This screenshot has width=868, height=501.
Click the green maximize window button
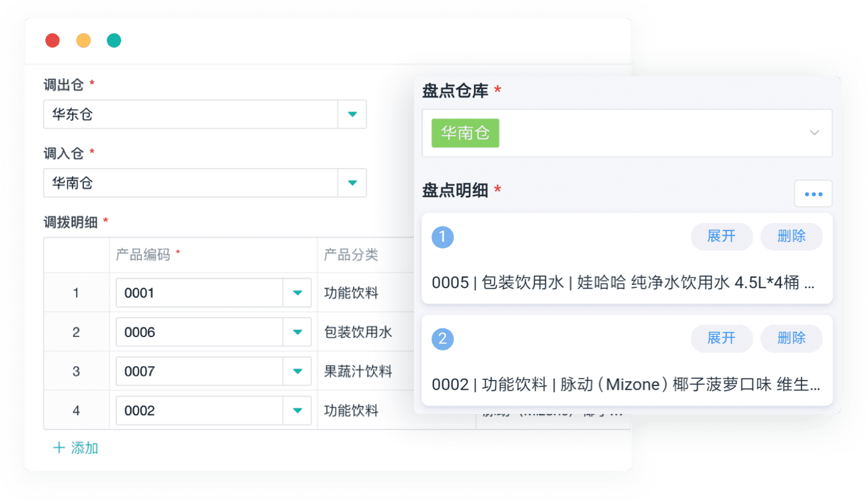(114, 41)
